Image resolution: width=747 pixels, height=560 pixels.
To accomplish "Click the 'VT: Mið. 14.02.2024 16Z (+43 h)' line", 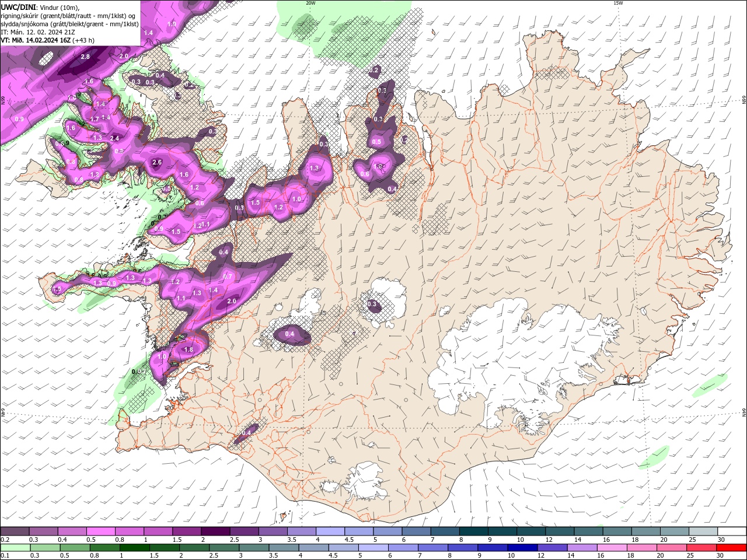I will coord(48,40).
